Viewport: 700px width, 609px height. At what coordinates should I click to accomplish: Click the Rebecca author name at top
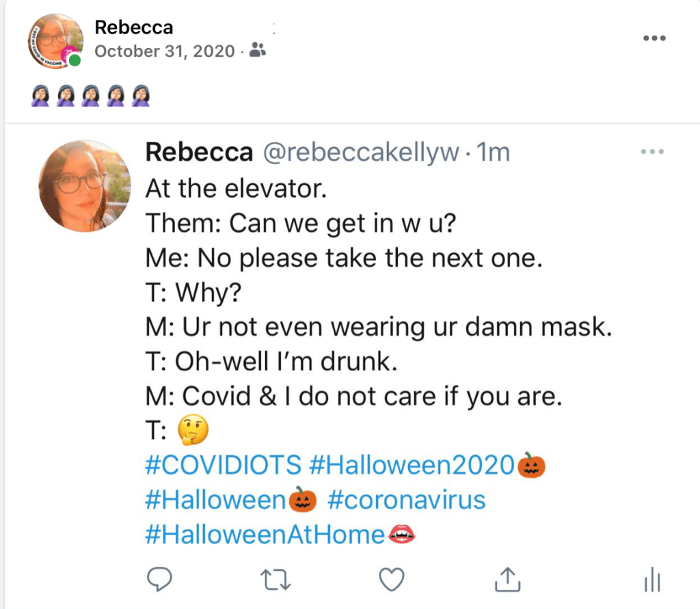pyautogui.click(x=134, y=27)
